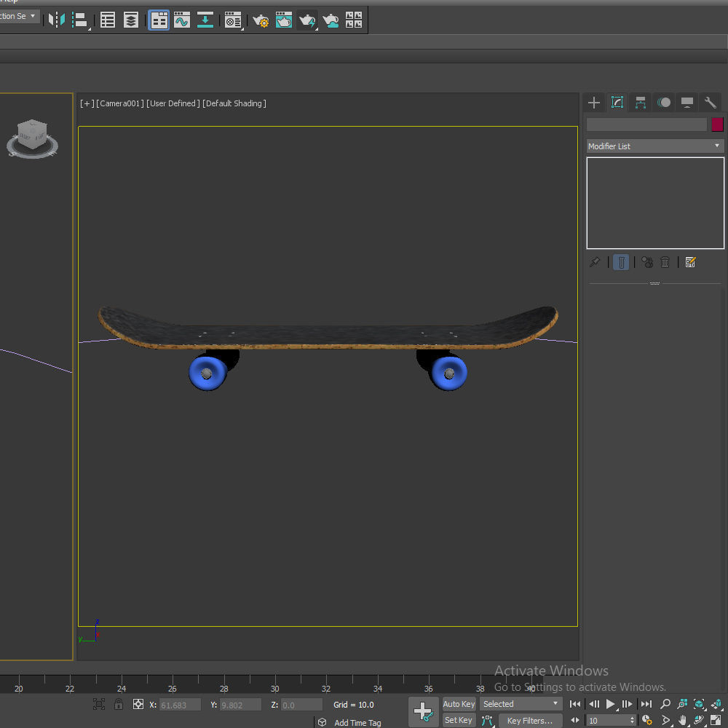Remove modifier with trash icon
728x728 pixels.
coord(665,262)
